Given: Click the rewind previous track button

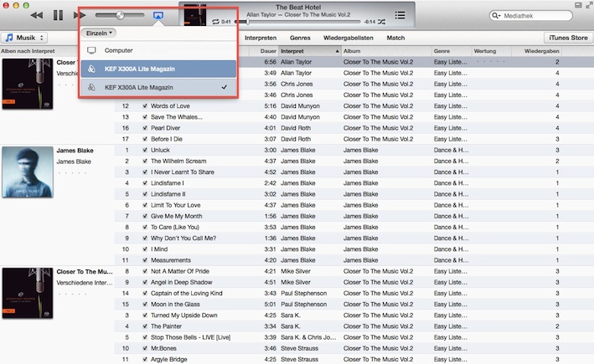Looking at the screenshot, I should pyautogui.click(x=37, y=15).
